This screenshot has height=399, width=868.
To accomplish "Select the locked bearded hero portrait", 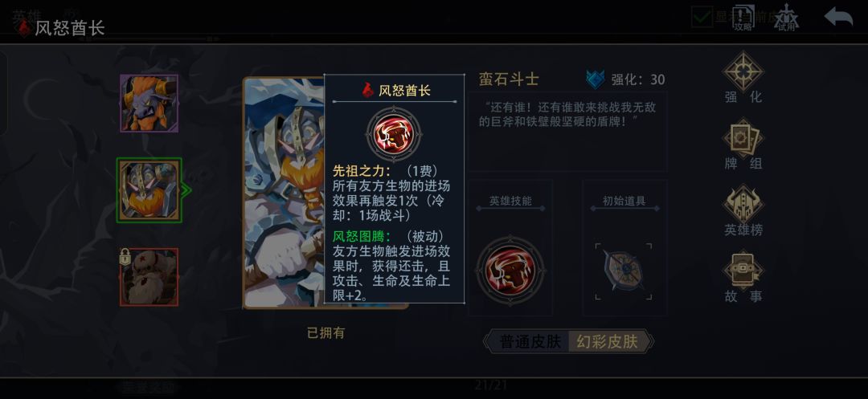I will 149,277.
